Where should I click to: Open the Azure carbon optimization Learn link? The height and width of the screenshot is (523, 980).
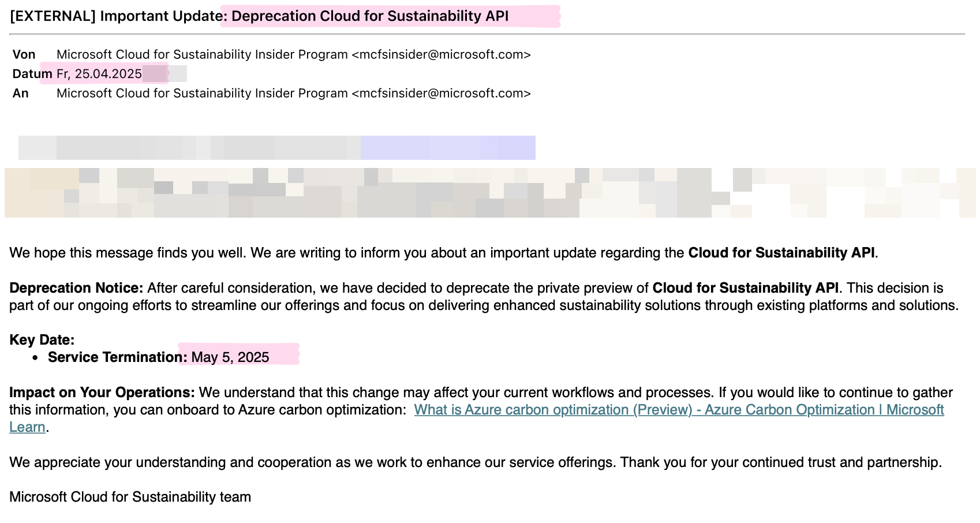point(679,410)
